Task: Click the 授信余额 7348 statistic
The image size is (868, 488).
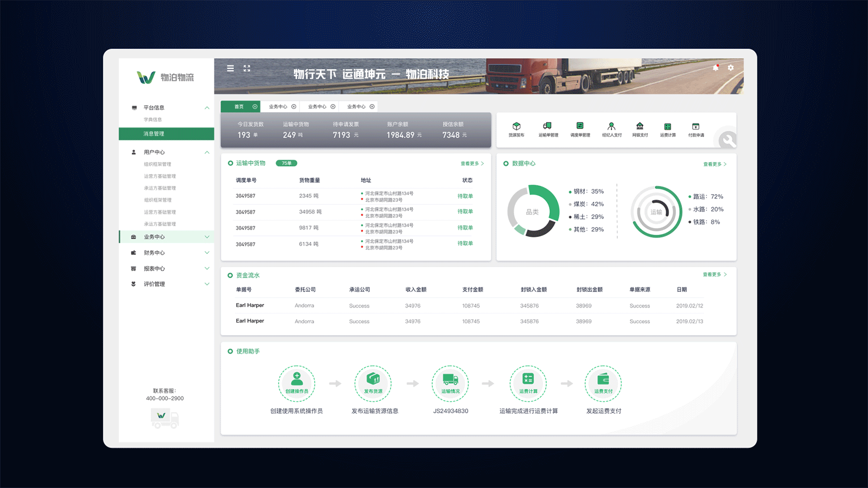Action: tap(454, 130)
